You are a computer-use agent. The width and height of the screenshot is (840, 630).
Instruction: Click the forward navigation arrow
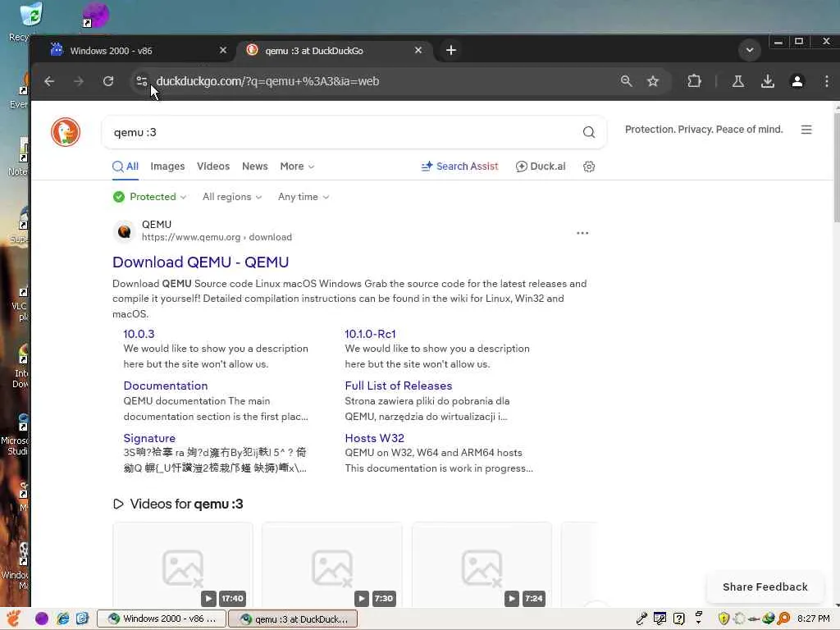click(x=79, y=81)
